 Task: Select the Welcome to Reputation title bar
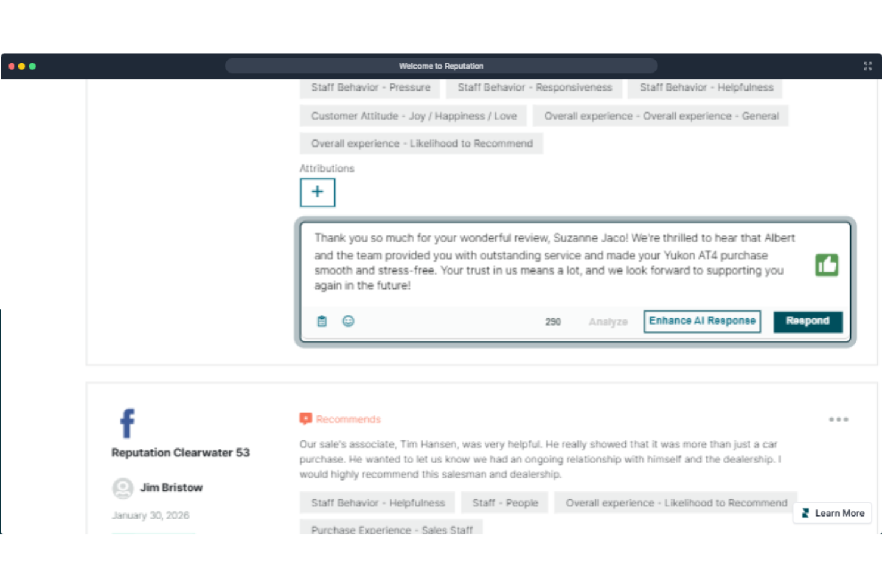tap(442, 66)
